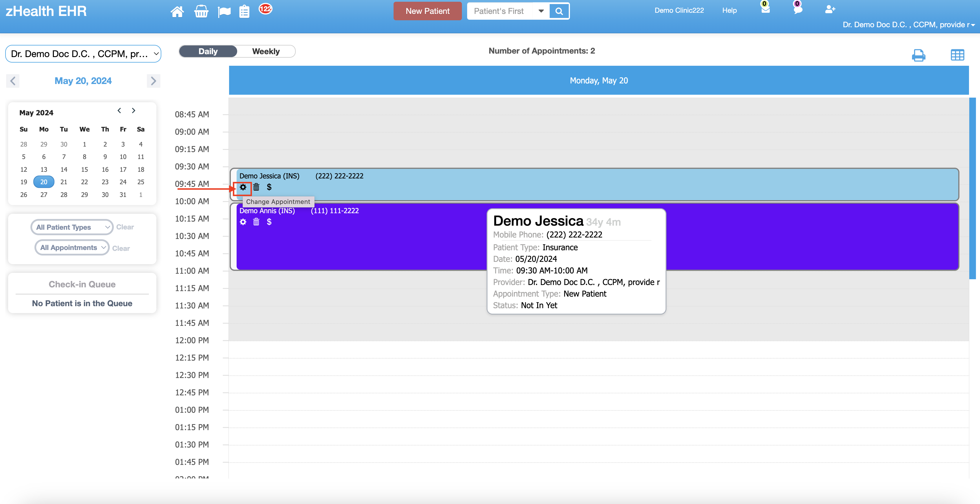The width and height of the screenshot is (980, 504).
Task: Open the All Appointments dropdown
Action: coord(72,248)
